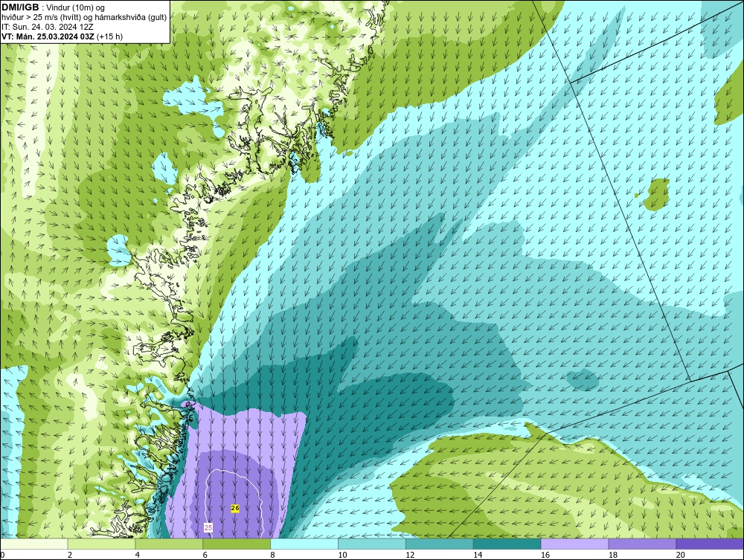Viewport: 744px width, 560px height.
Task: Click the 'IT: Sun. 24. 03. 2024 12Z' line
Action: (x=48, y=27)
